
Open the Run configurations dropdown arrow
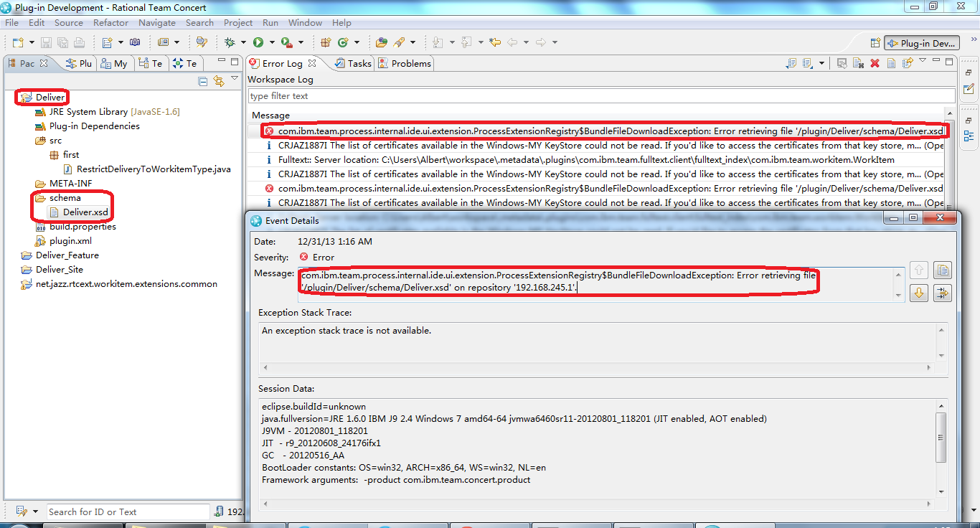(x=271, y=42)
